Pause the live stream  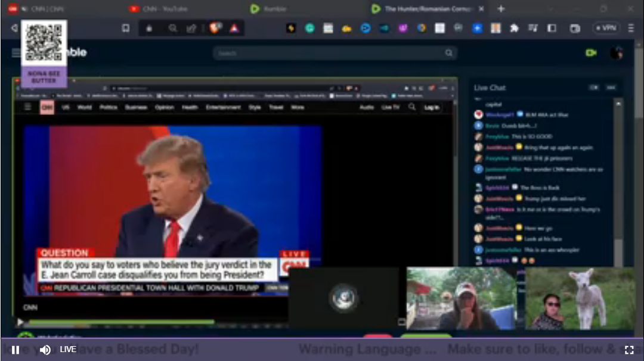tap(16, 350)
